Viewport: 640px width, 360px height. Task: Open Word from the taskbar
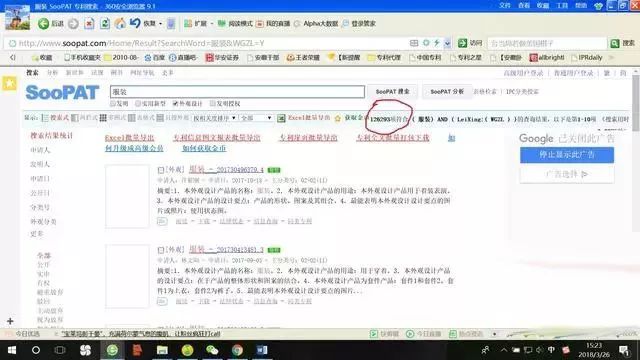[262, 350]
